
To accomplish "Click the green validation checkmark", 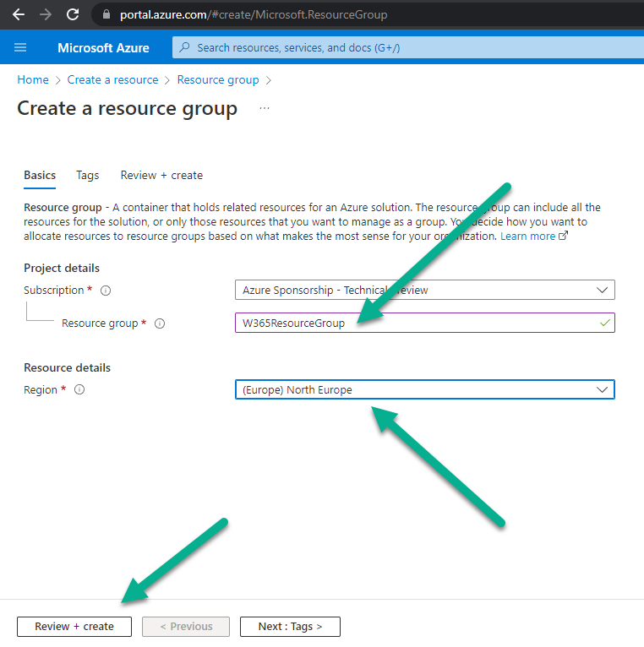I will (605, 323).
